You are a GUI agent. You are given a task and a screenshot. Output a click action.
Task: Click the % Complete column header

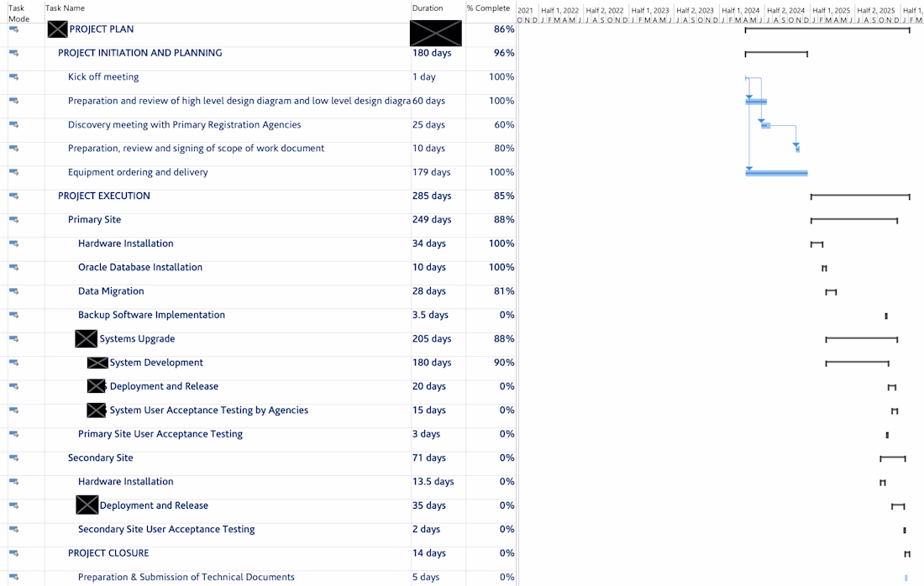coord(488,8)
